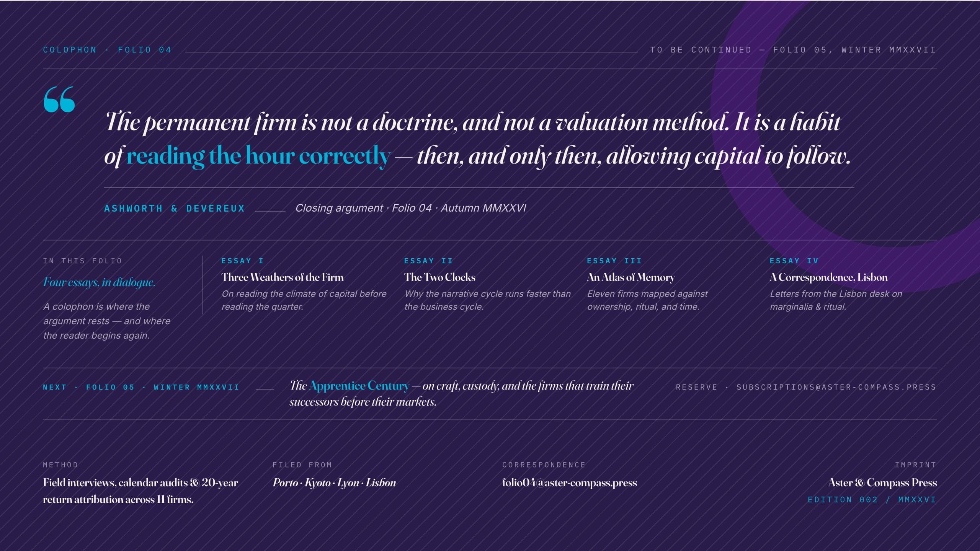Click the paragraph 'A colophon is where the argument rests'
Image resolution: width=980 pixels, height=551 pixels.
pyautogui.click(x=107, y=321)
